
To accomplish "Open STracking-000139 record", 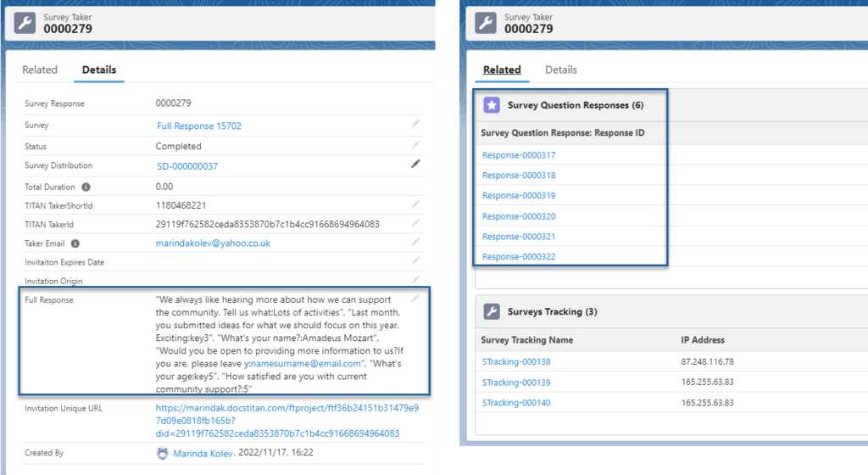I will point(516,383).
